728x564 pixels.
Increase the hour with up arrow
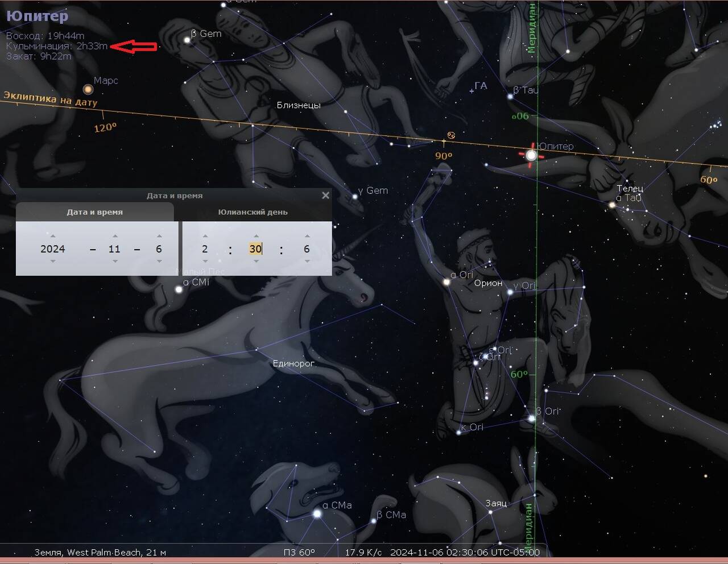205,235
